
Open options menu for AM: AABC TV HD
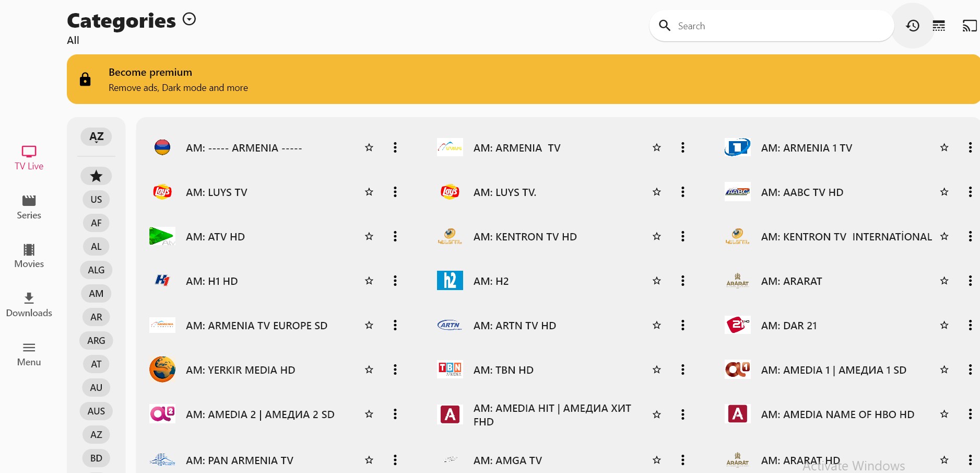971,192
